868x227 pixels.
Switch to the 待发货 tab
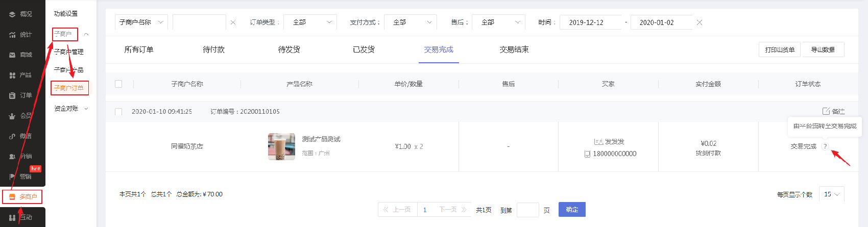(x=289, y=49)
